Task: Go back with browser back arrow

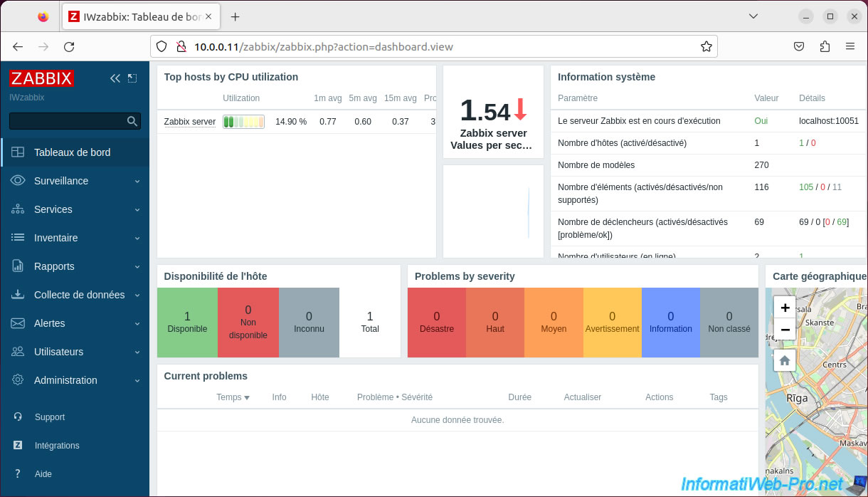Action: tap(18, 47)
